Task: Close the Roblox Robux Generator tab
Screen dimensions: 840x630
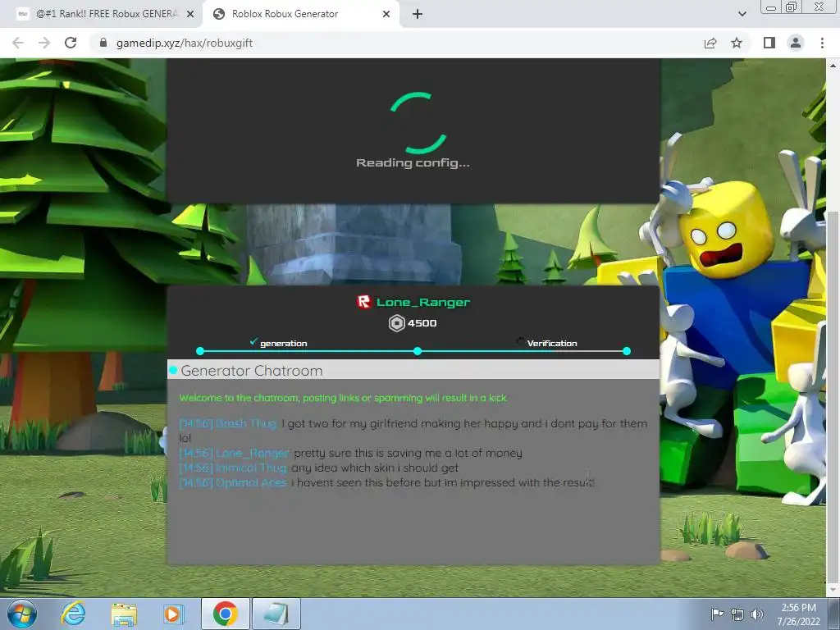Action: [386, 15]
